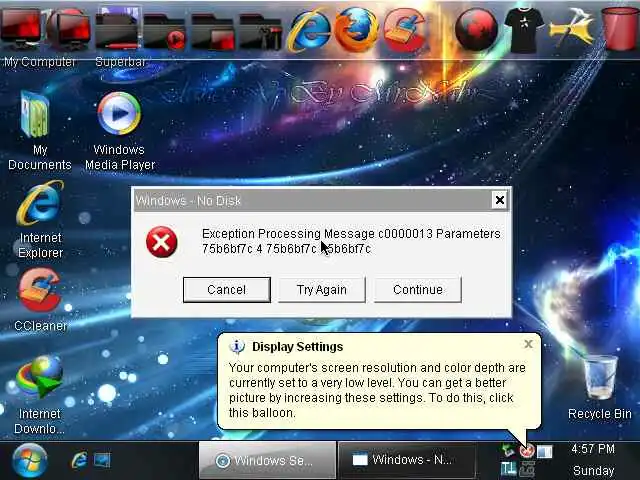
Task: Click the red maple leaf sphere icon
Action: pos(476,30)
